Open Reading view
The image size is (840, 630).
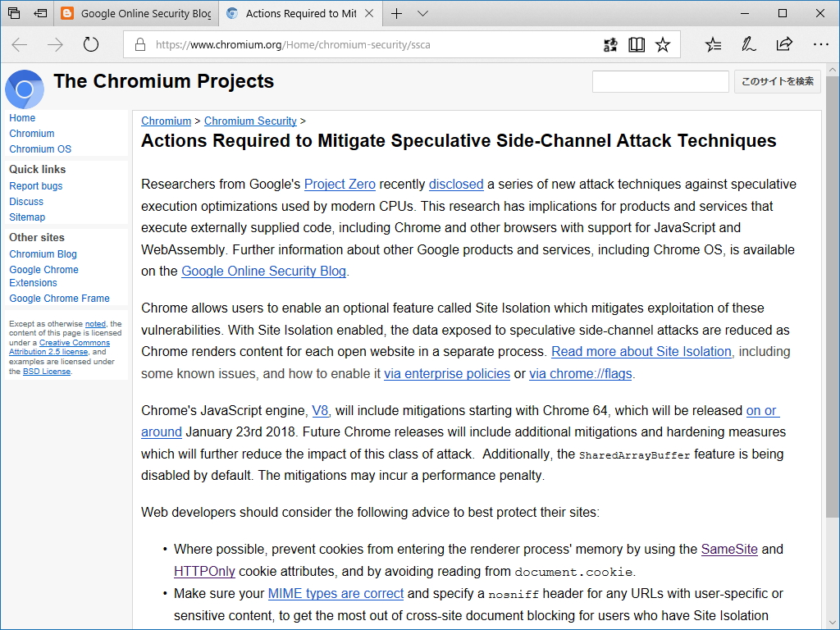pos(637,44)
